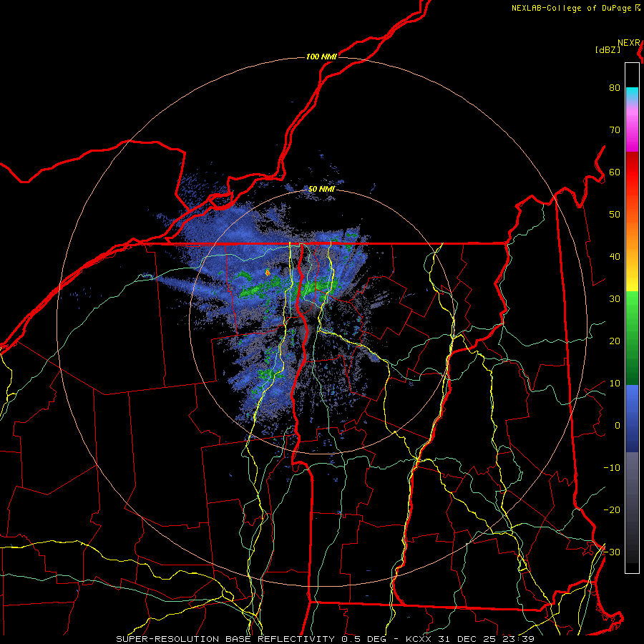Click the 20 value on the dBZ scale
644x644 pixels.
(x=615, y=341)
